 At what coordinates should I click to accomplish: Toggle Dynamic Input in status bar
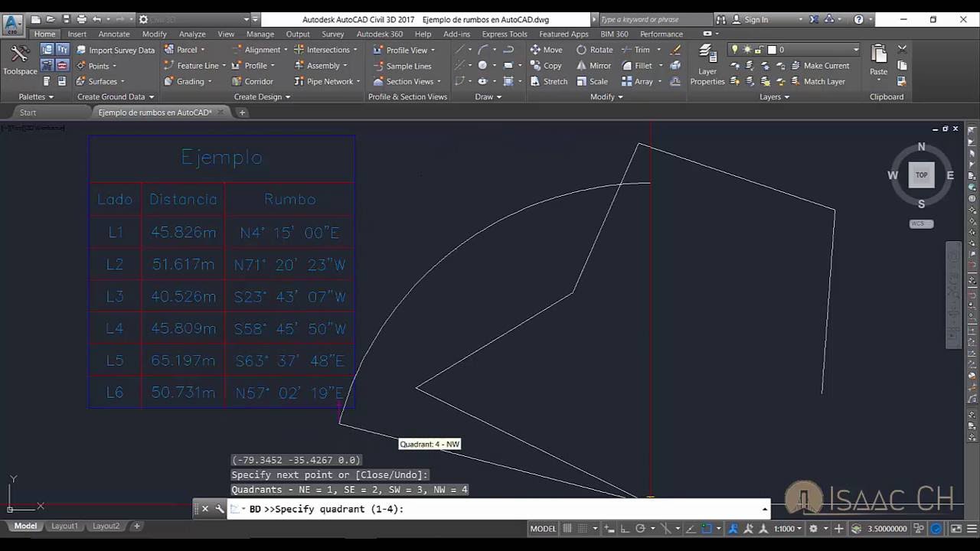(611, 528)
